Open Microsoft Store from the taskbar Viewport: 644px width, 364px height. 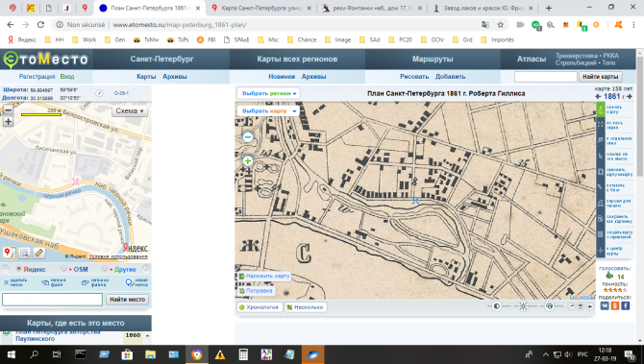(127, 354)
